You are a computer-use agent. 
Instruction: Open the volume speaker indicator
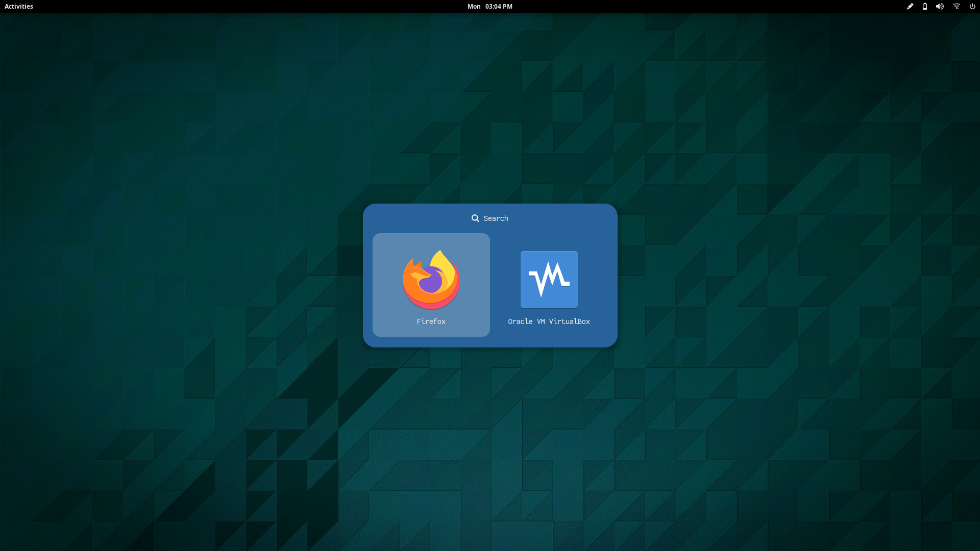click(940, 7)
